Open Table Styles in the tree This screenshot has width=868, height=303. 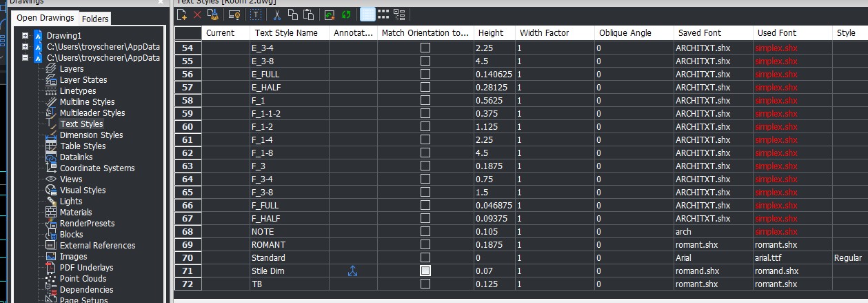coord(83,146)
